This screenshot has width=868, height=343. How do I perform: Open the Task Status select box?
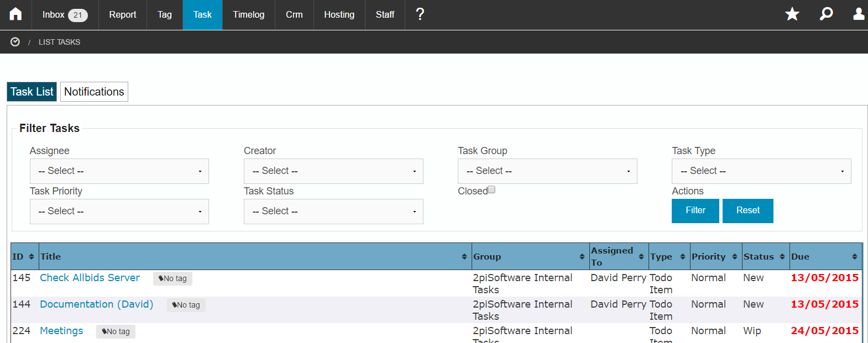coord(333,212)
